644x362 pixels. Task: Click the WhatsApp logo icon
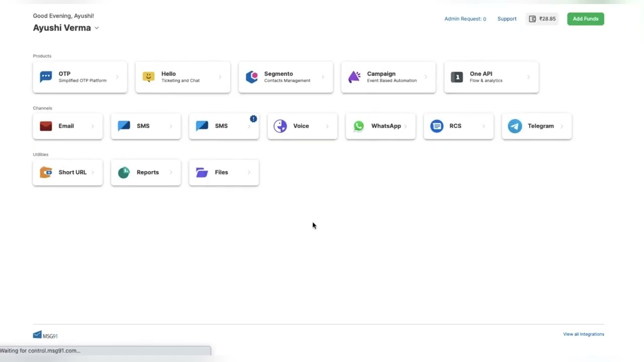(359, 126)
